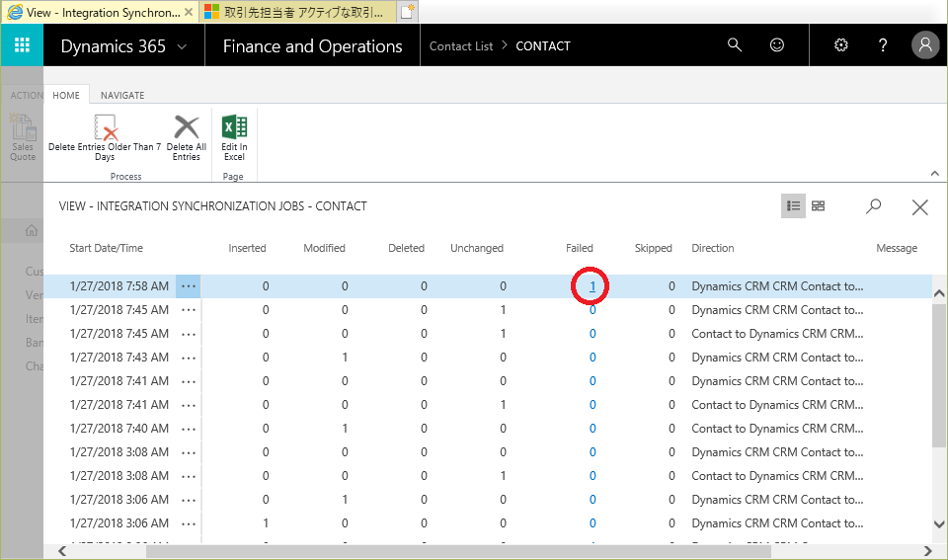Image resolution: width=948 pixels, height=560 pixels.
Task: Click the search magnifier in the top bar
Action: tap(734, 44)
